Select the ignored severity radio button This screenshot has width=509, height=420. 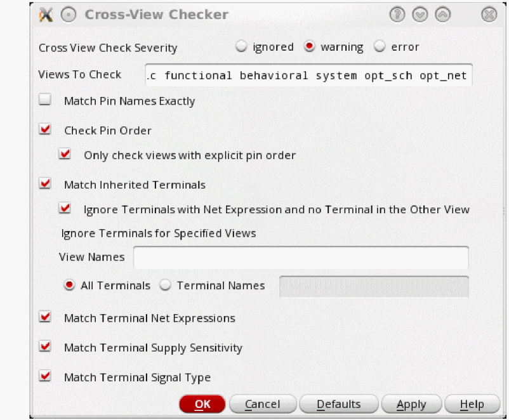[x=241, y=46]
